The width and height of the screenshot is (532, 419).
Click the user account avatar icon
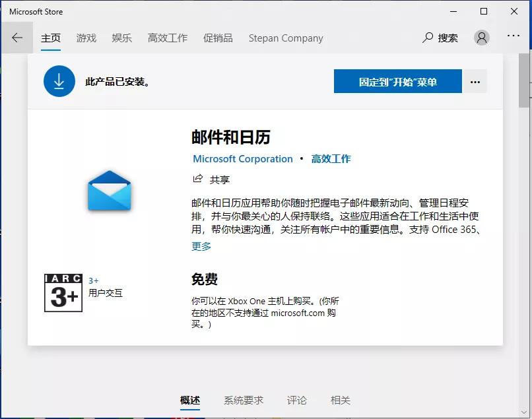[482, 38]
